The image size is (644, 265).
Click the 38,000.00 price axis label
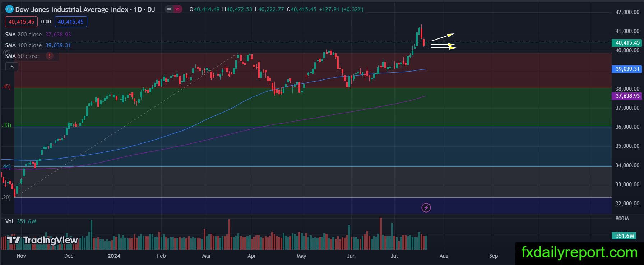tap(627, 89)
